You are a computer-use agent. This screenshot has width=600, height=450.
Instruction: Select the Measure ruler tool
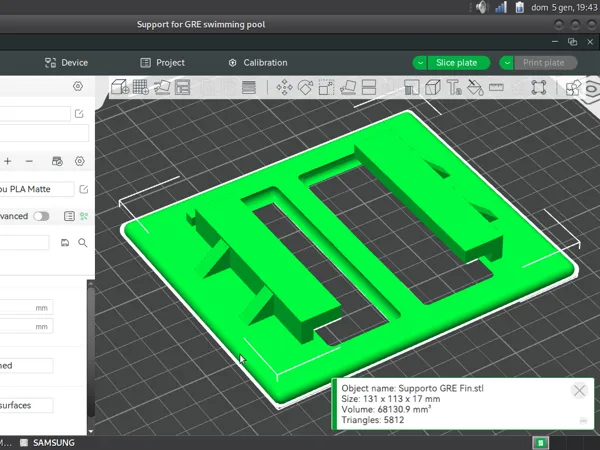click(x=496, y=87)
